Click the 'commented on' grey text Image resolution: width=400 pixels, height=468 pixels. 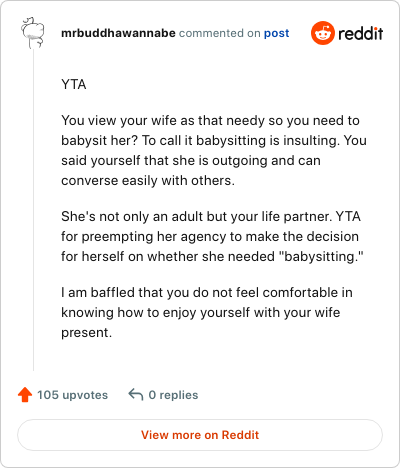pyautogui.click(x=220, y=33)
